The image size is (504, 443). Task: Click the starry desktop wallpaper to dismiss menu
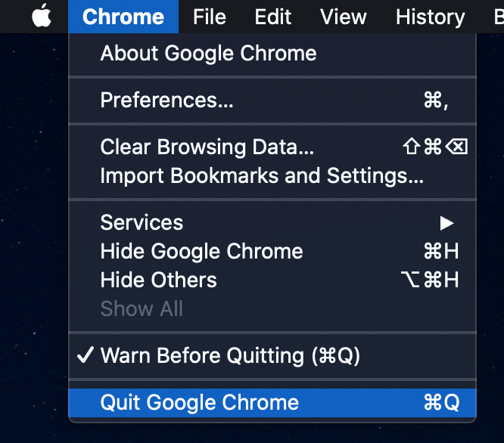32,225
